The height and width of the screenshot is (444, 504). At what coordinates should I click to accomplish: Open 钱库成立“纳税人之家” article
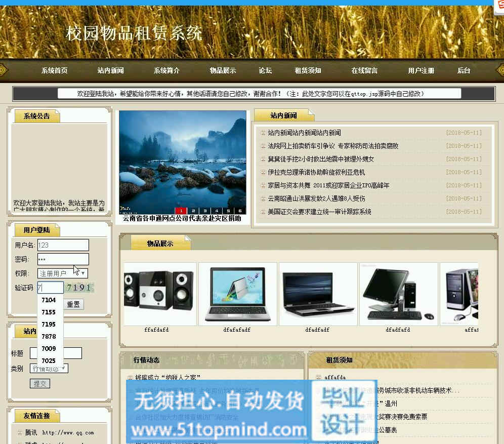pos(167,378)
